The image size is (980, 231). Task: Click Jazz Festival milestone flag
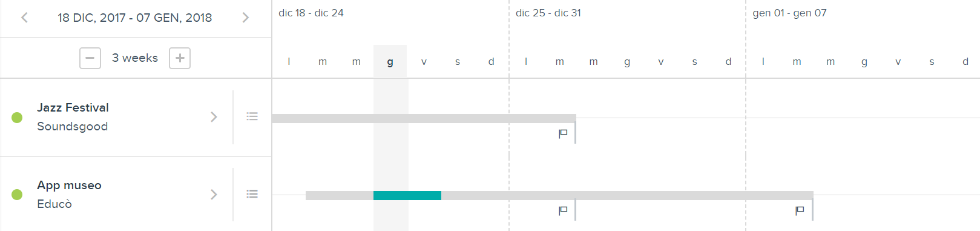(563, 133)
